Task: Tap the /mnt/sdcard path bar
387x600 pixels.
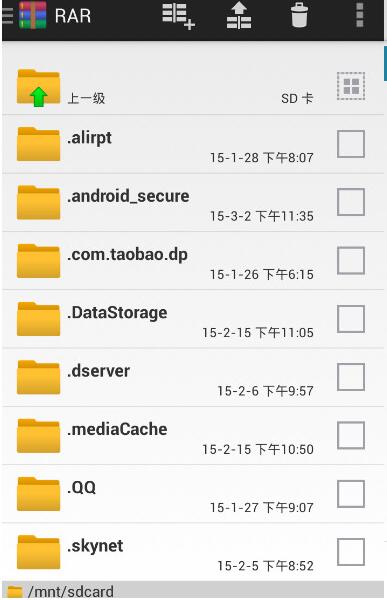Action: 193,590
